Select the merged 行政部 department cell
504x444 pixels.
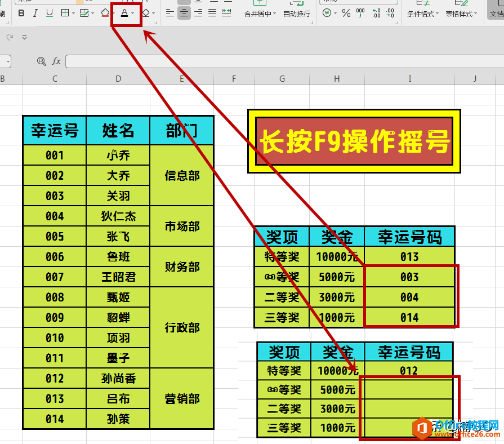click(x=182, y=327)
